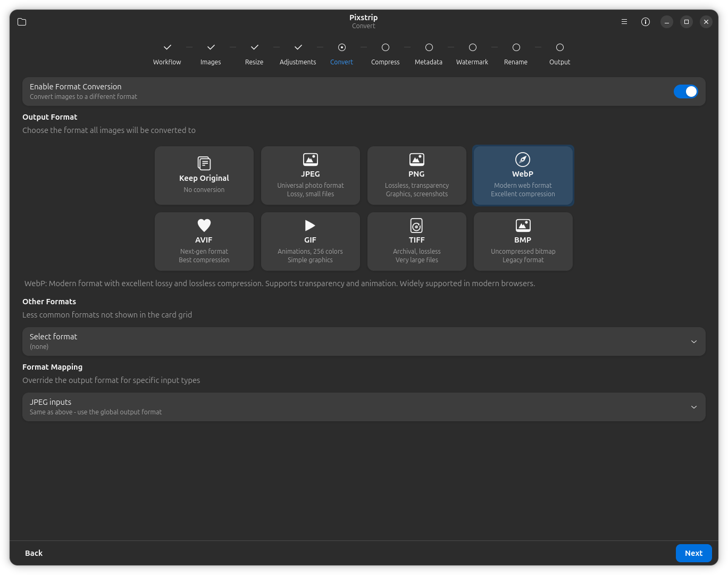Select the GIF format card

point(311,241)
